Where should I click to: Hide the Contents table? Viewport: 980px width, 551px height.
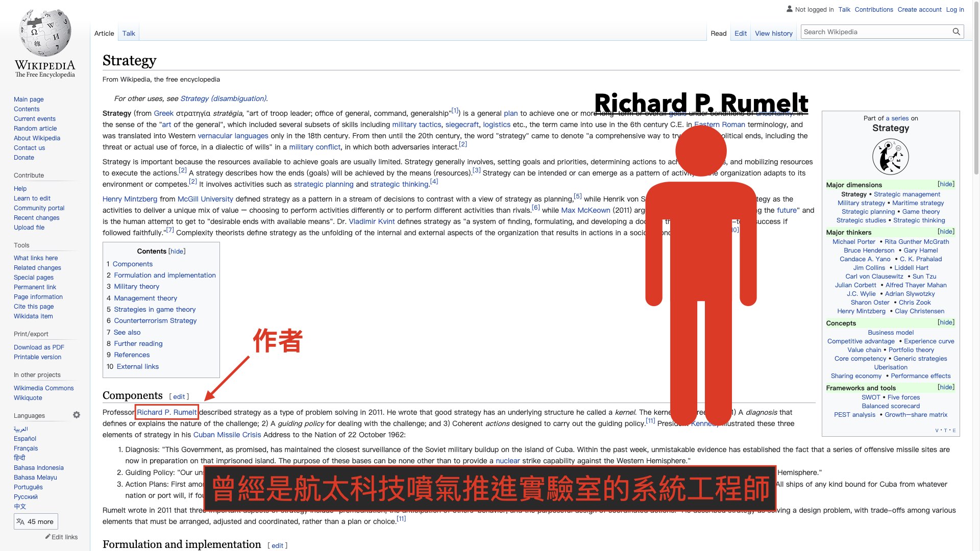click(177, 251)
